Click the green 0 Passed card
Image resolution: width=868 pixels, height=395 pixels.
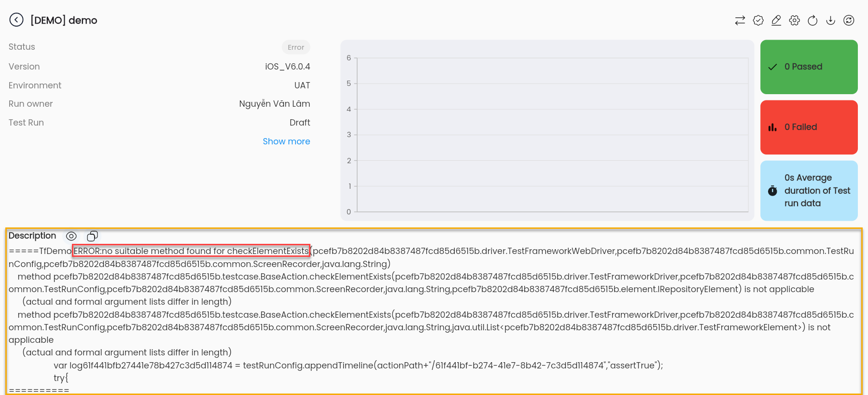pyautogui.click(x=809, y=67)
